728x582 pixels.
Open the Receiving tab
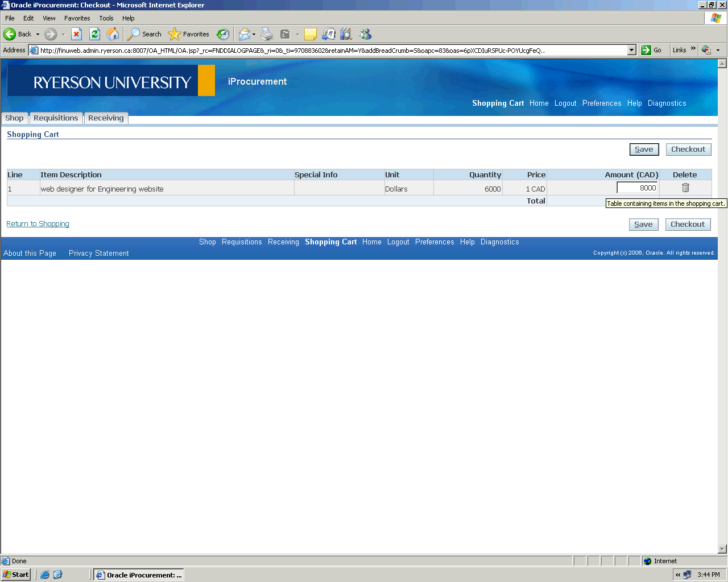coord(106,118)
